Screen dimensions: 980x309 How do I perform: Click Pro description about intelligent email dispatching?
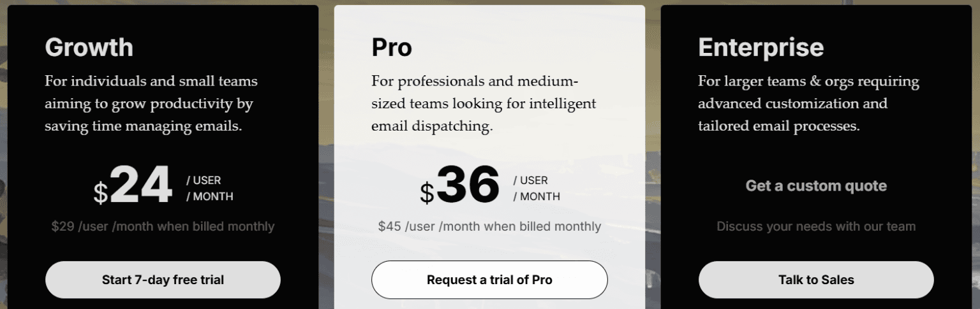484,104
